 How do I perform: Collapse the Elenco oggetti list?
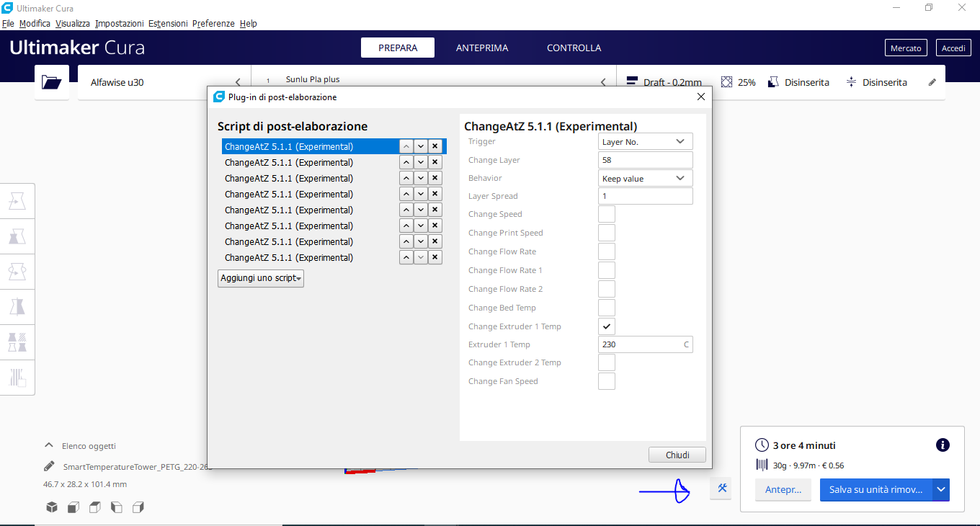coord(49,445)
